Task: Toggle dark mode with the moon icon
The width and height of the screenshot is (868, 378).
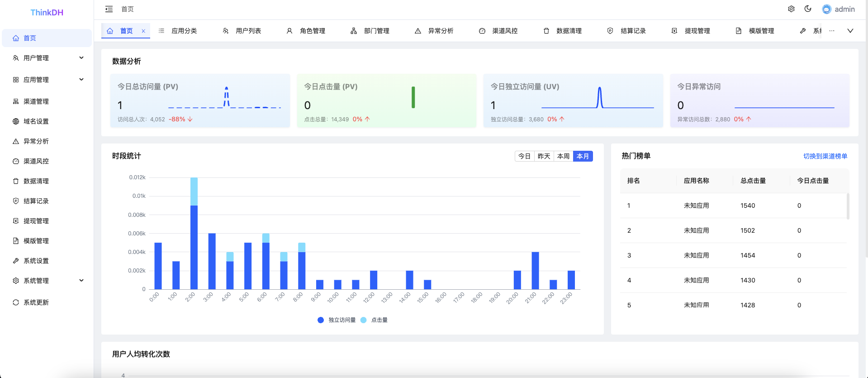Action: coord(808,9)
